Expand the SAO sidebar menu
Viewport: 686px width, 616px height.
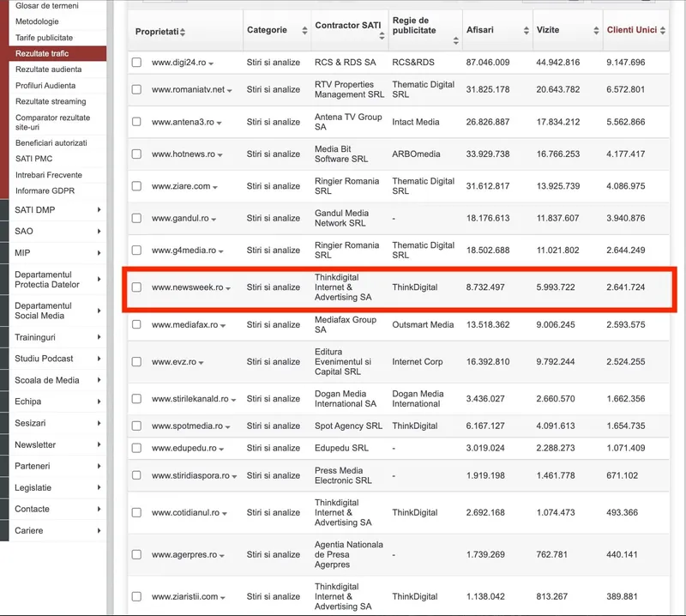tap(57, 231)
